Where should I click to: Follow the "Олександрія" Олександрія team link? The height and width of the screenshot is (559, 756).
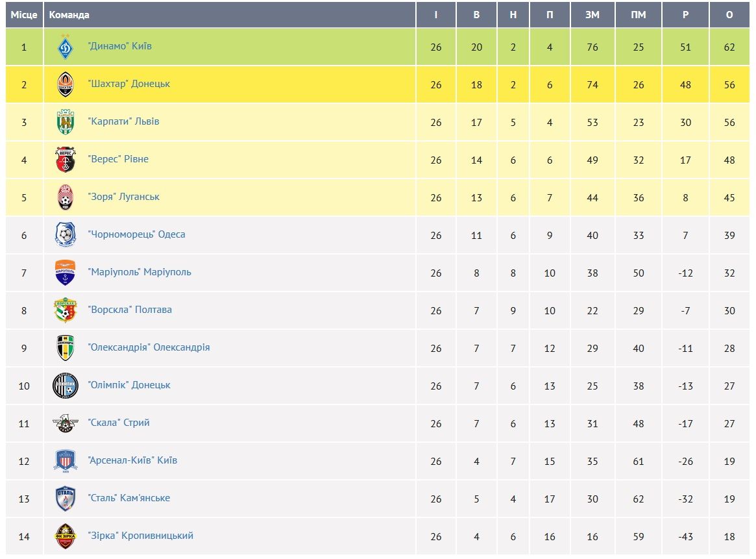(149, 347)
